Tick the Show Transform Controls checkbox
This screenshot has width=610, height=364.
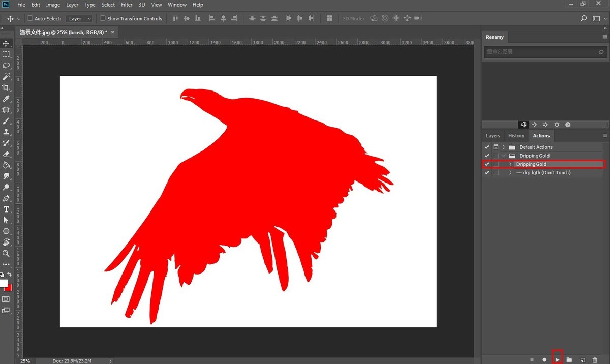(x=103, y=19)
